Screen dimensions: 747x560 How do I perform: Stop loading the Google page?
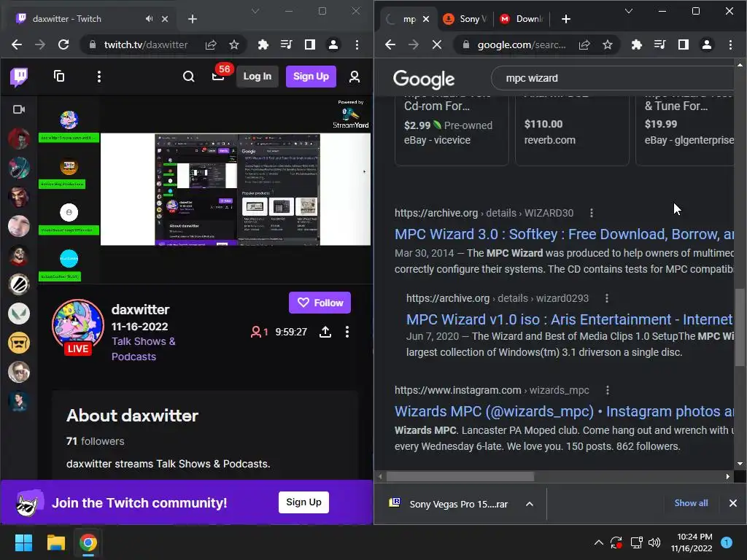click(437, 44)
